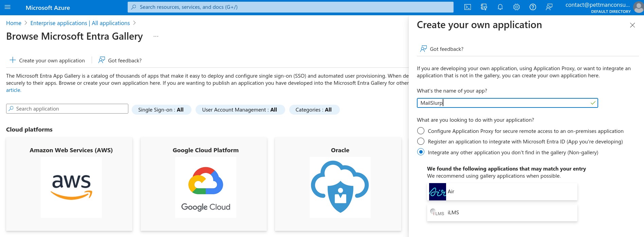The width and height of the screenshot is (644, 237).
Task: Open the Oracle card title
Action: [340, 150]
